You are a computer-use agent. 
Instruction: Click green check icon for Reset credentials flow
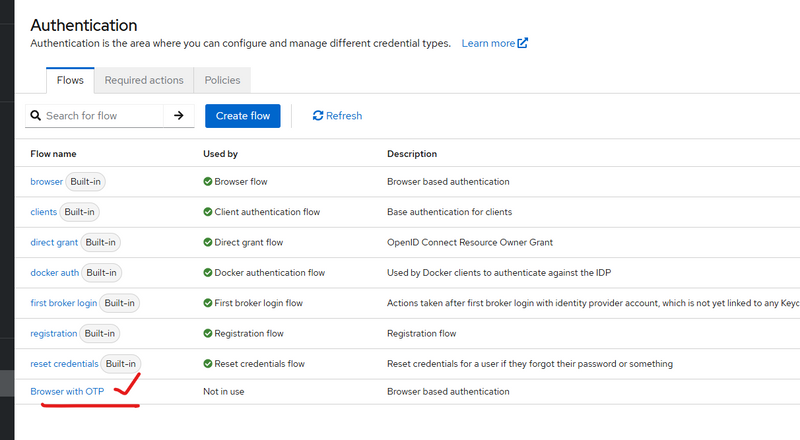[x=207, y=364]
